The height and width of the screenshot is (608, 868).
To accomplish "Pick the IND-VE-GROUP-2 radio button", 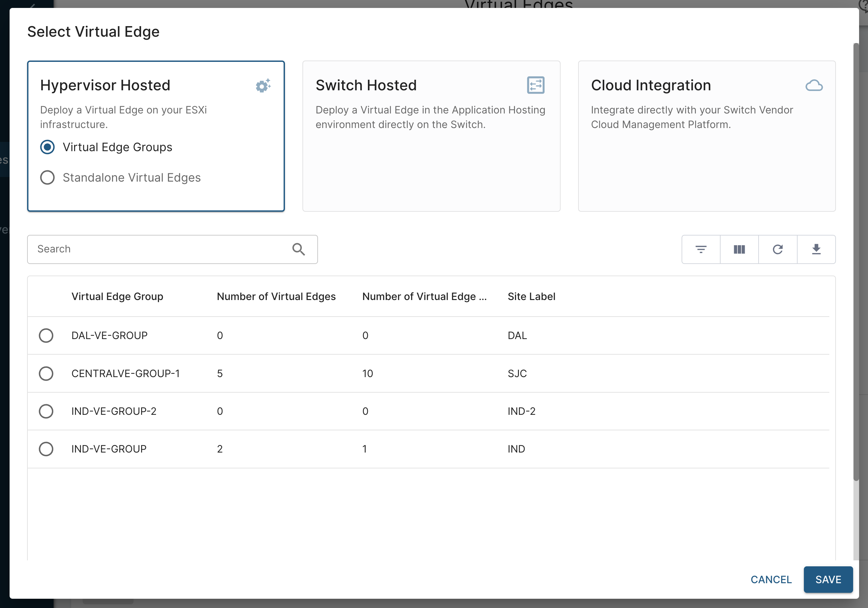I will 46,411.
